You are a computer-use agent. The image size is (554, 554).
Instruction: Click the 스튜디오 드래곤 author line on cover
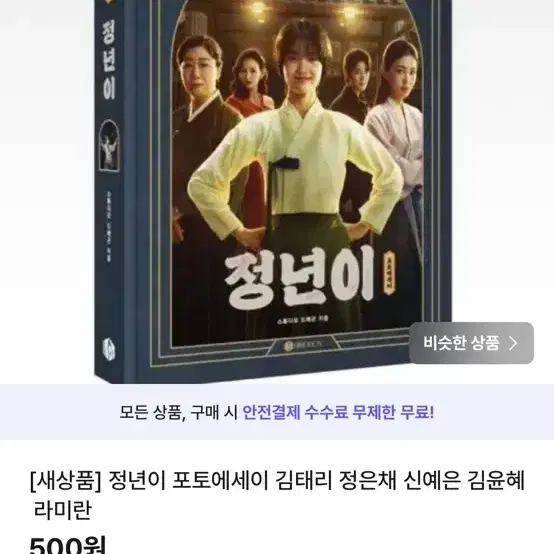(x=303, y=319)
